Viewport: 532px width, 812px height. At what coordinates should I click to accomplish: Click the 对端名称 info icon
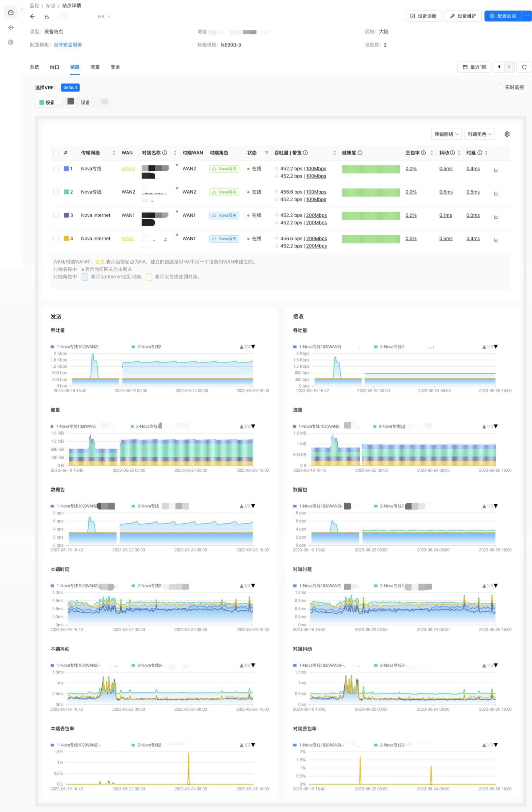[x=165, y=153]
